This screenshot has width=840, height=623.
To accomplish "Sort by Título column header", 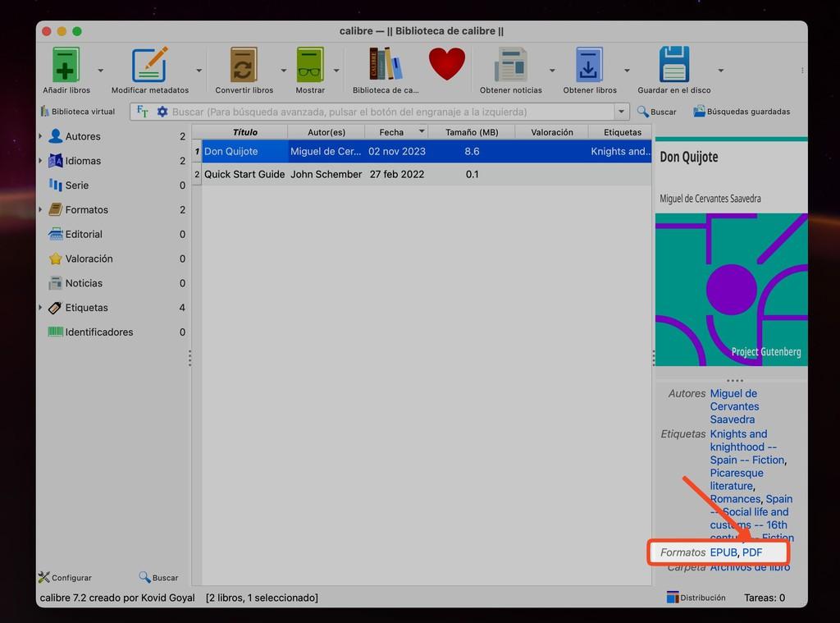I will [244, 132].
